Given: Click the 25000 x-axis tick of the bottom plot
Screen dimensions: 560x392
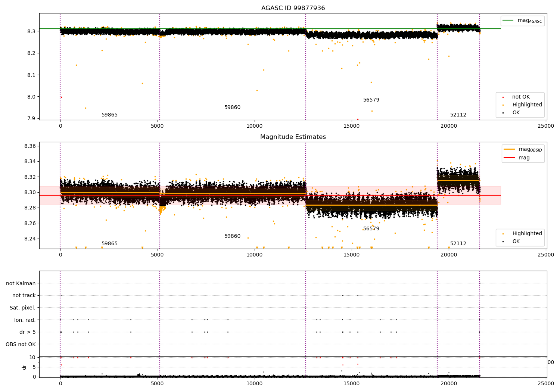Looking at the screenshot, I should (546, 383).
